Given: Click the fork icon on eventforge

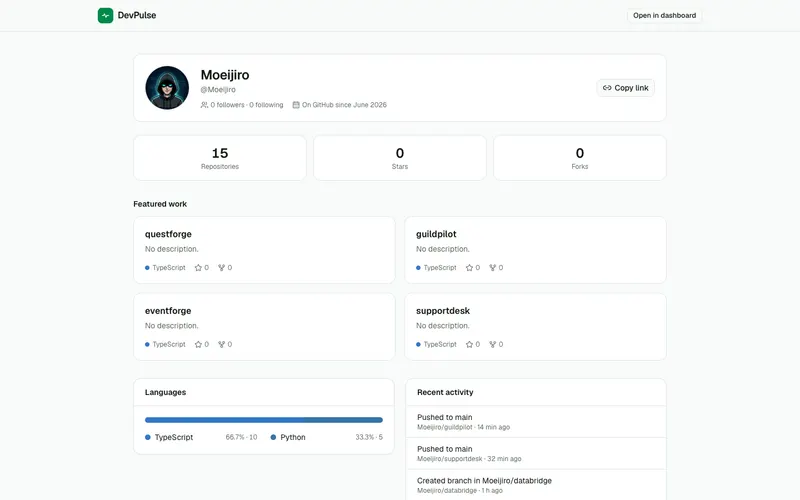Looking at the screenshot, I should (221, 344).
